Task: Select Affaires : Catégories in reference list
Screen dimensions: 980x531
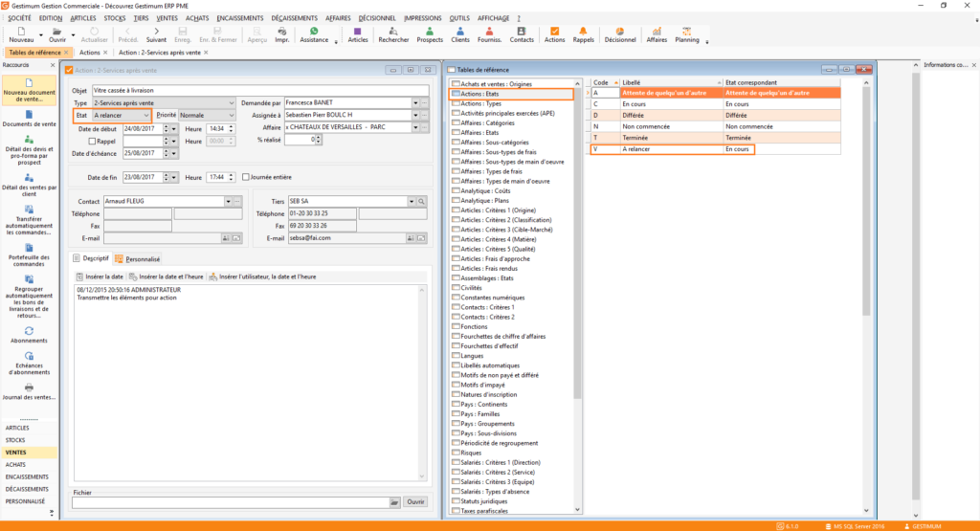Action: (487, 123)
